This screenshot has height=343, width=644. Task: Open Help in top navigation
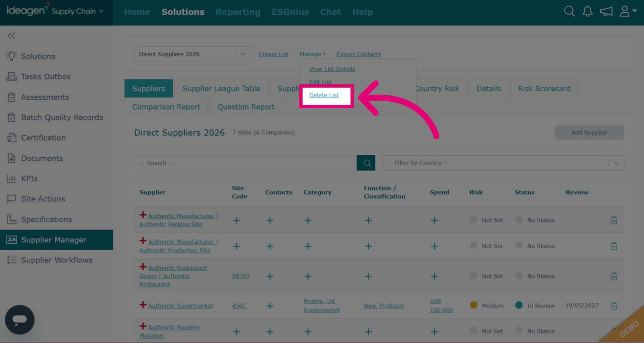click(x=362, y=12)
